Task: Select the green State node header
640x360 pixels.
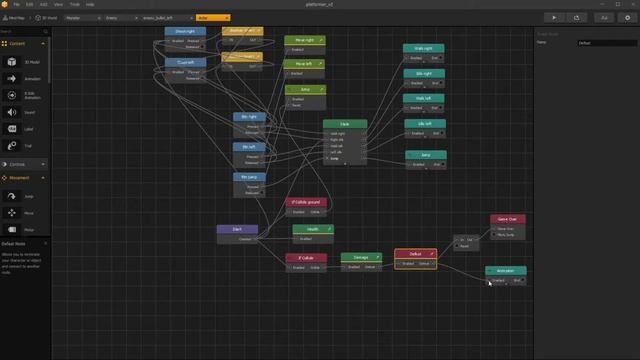Action: pyautogui.click(x=345, y=124)
